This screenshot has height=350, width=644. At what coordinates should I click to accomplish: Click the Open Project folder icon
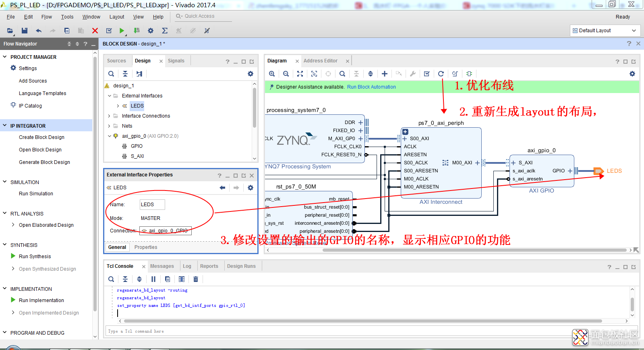click(x=10, y=31)
